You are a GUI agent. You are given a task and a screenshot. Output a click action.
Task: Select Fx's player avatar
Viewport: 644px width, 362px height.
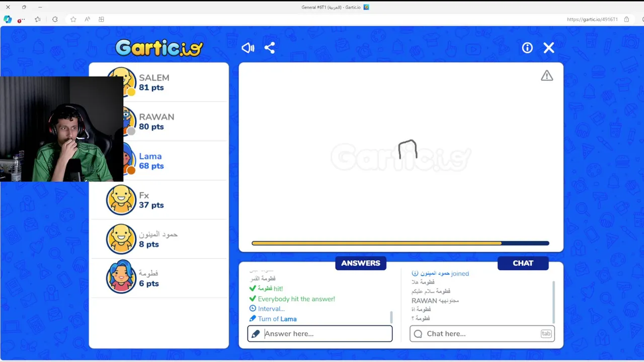coord(121,200)
